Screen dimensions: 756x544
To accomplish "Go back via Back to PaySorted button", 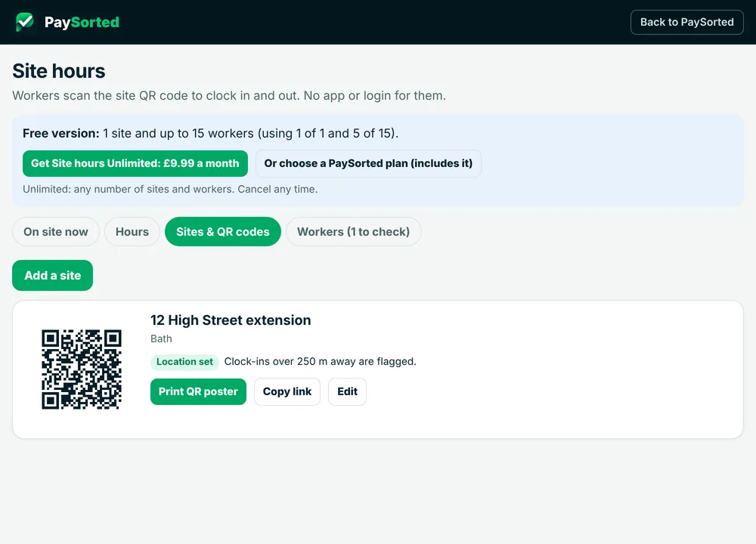I will pyautogui.click(x=686, y=22).
